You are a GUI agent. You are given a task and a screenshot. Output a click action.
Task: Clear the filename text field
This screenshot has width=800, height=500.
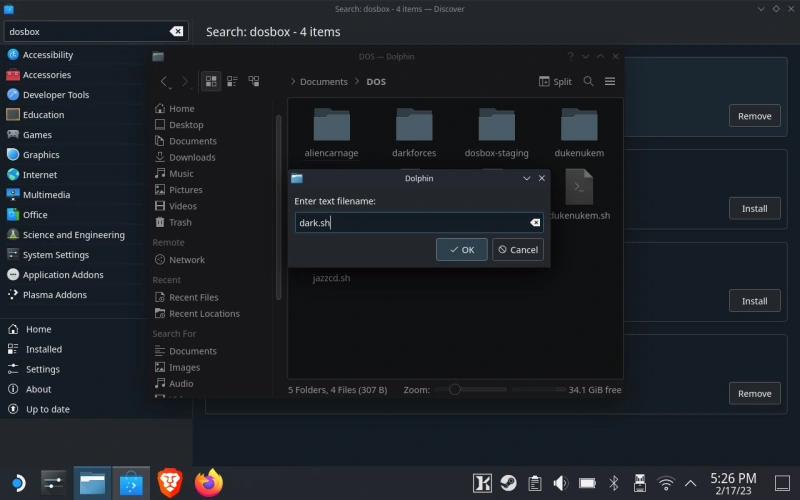[535, 223]
